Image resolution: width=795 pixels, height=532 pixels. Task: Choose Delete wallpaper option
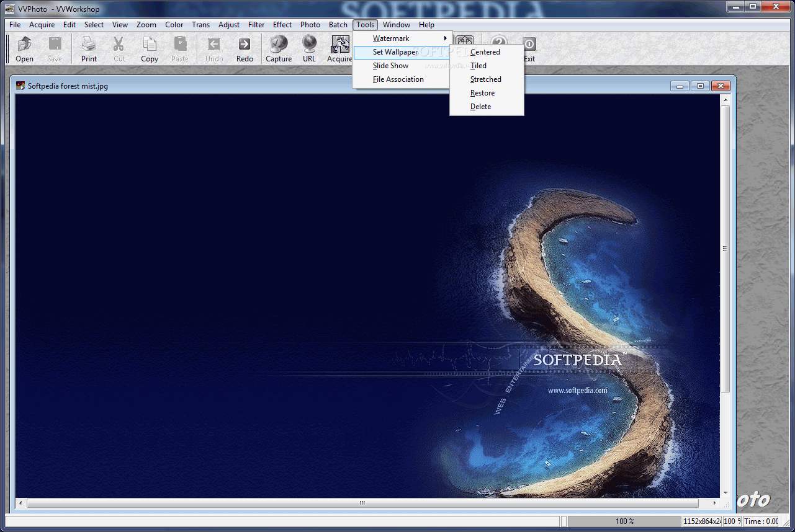487,107
